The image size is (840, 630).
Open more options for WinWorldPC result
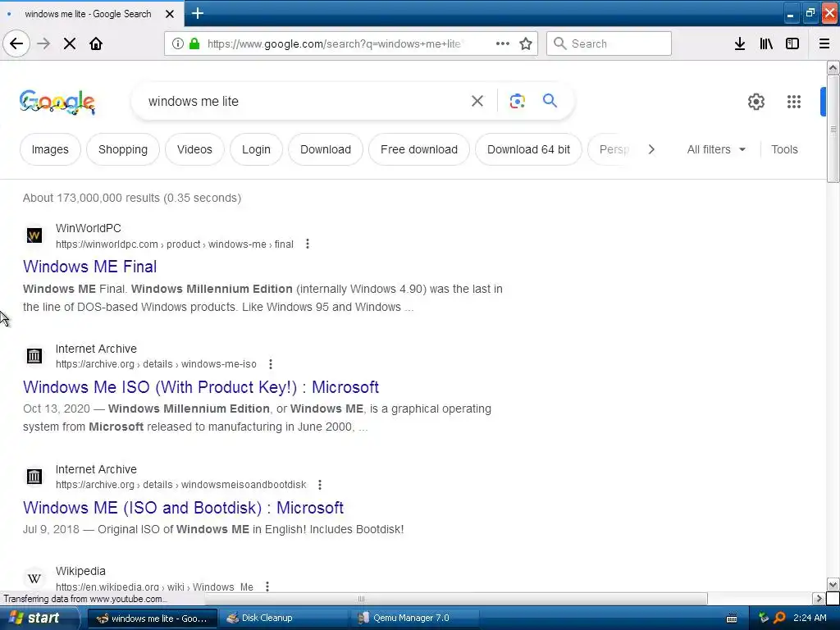pyautogui.click(x=308, y=244)
